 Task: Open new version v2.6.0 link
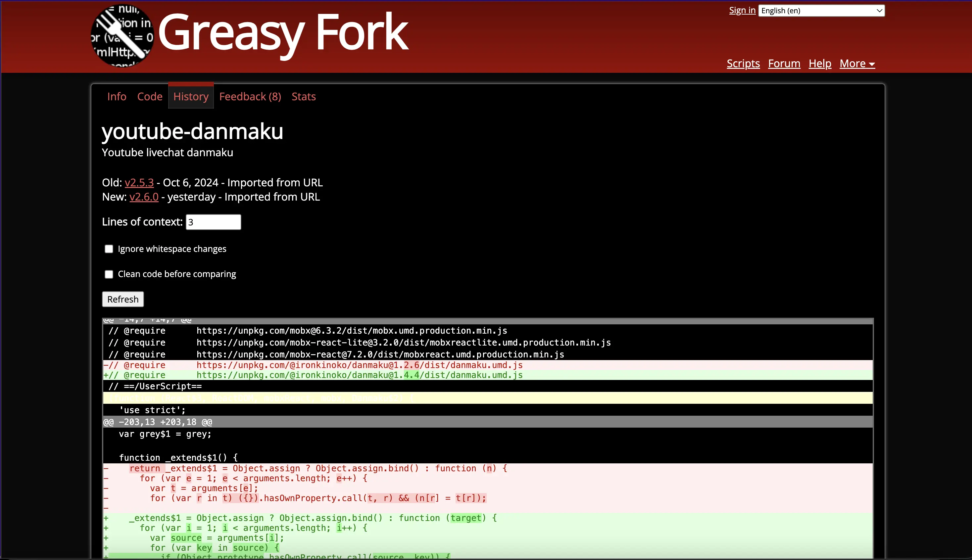point(144,197)
